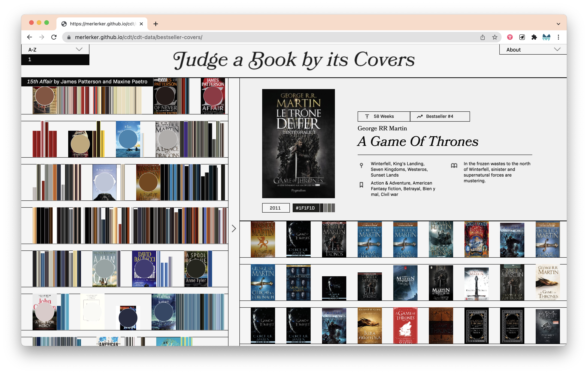
Task: Open the Extensions puzzle menu
Action: point(534,37)
